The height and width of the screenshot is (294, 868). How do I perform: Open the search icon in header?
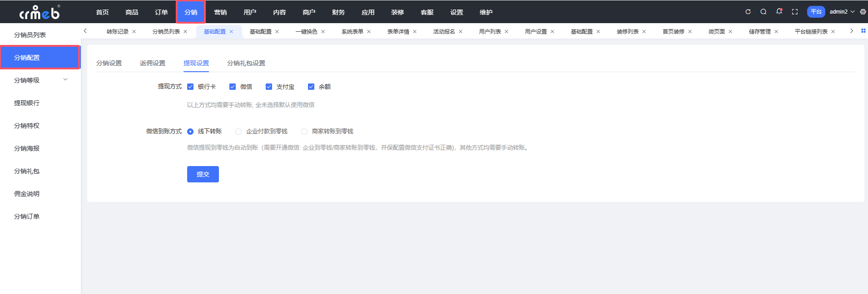click(x=764, y=12)
